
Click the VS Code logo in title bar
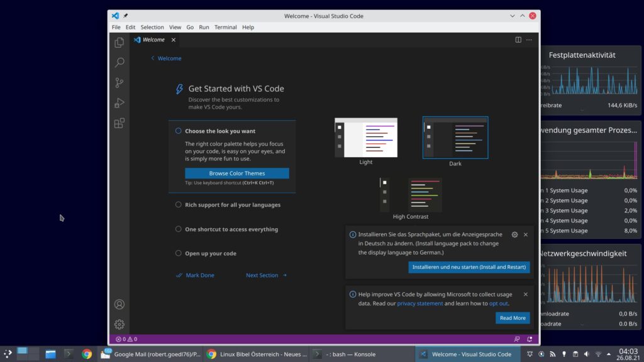(116, 16)
